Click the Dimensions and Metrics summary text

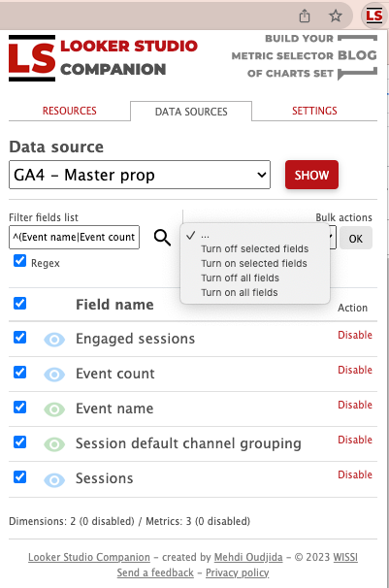(x=129, y=521)
